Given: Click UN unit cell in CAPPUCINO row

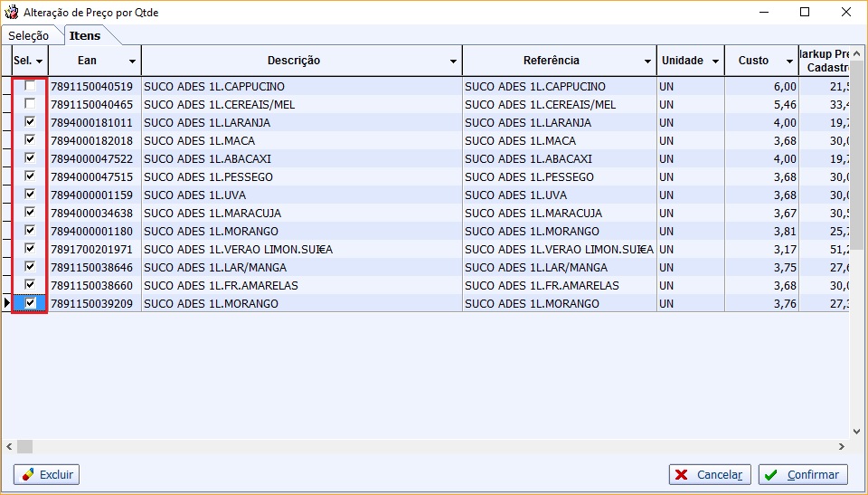Looking at the screenshot, I should 690,87.
